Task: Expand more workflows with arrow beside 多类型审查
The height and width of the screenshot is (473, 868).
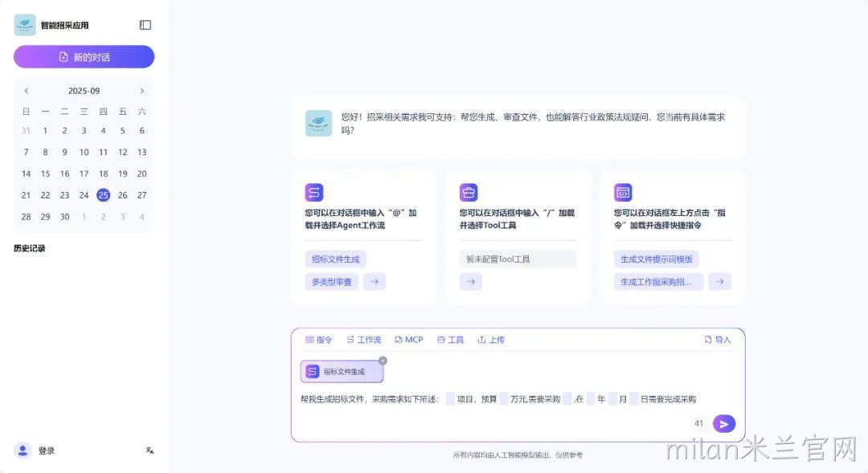Action: (x=375, y=282)
